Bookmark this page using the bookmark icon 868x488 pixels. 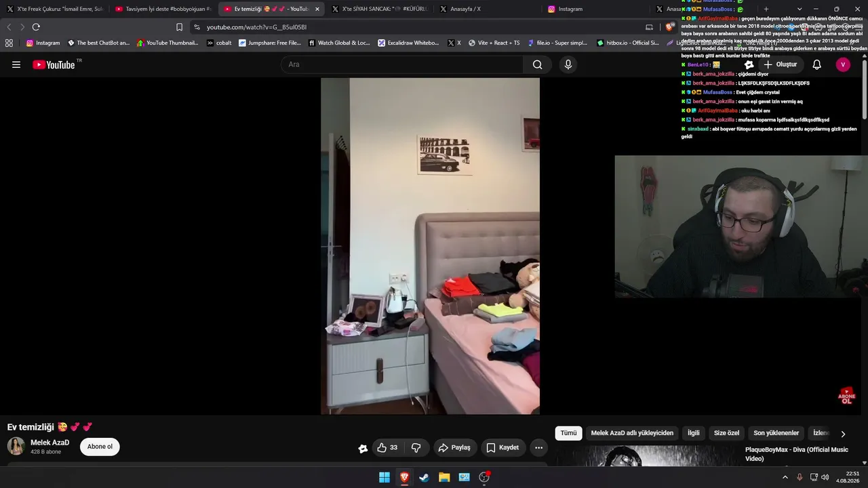point(179,27)
